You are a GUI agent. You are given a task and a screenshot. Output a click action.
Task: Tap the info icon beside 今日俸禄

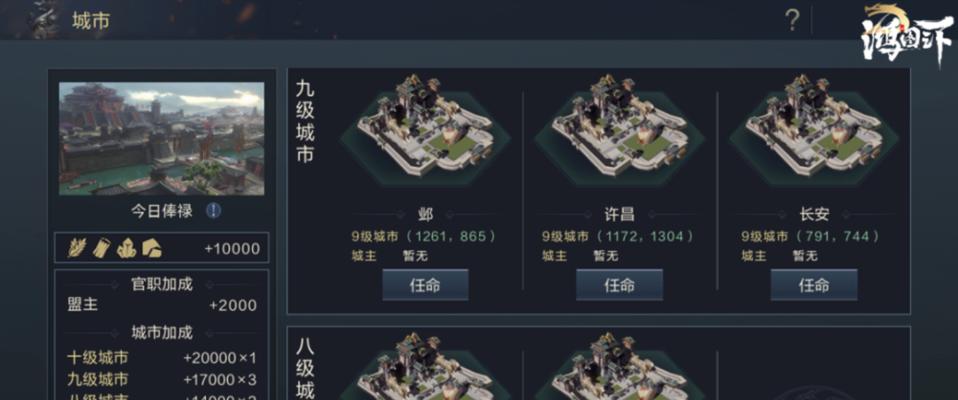coord(213,211)
